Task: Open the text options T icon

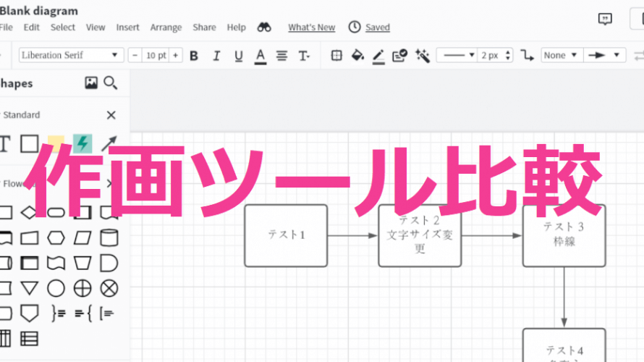Action: pos(304,56)
